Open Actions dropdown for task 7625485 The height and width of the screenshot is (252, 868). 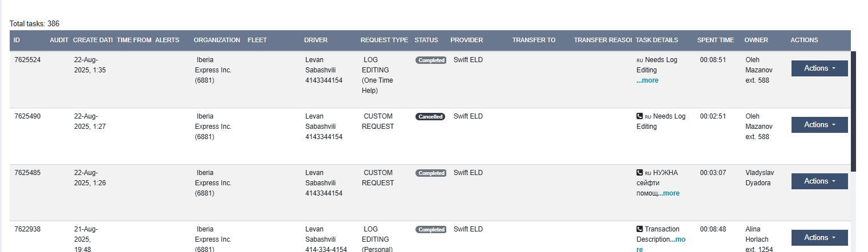[x=819, y=181]
